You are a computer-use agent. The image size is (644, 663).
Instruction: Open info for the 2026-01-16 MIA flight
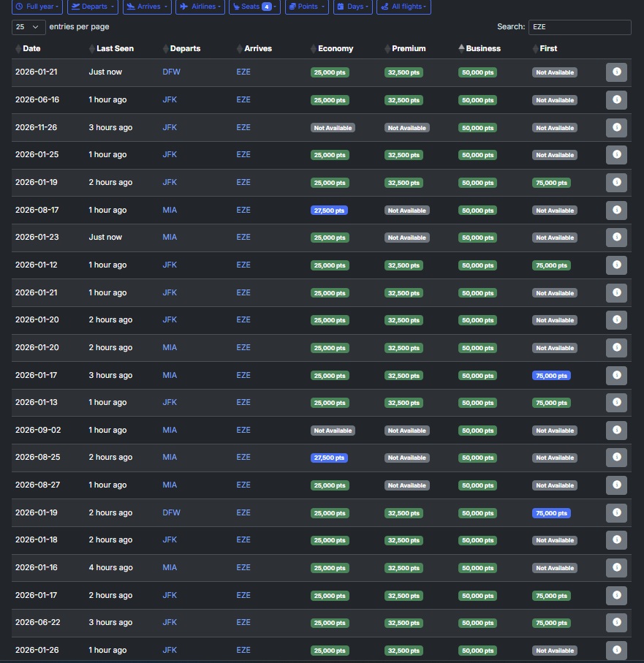tap(616, 567)
